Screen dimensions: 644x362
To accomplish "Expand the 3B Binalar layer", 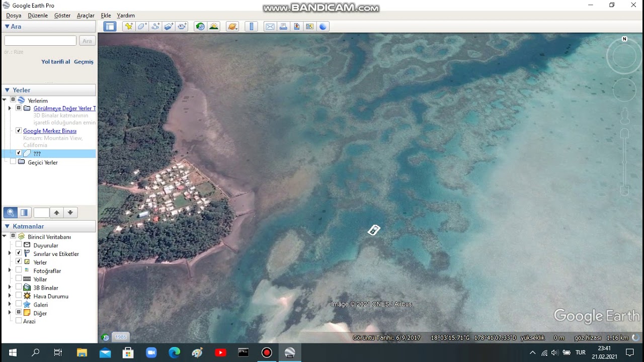I will pos(10,288).
